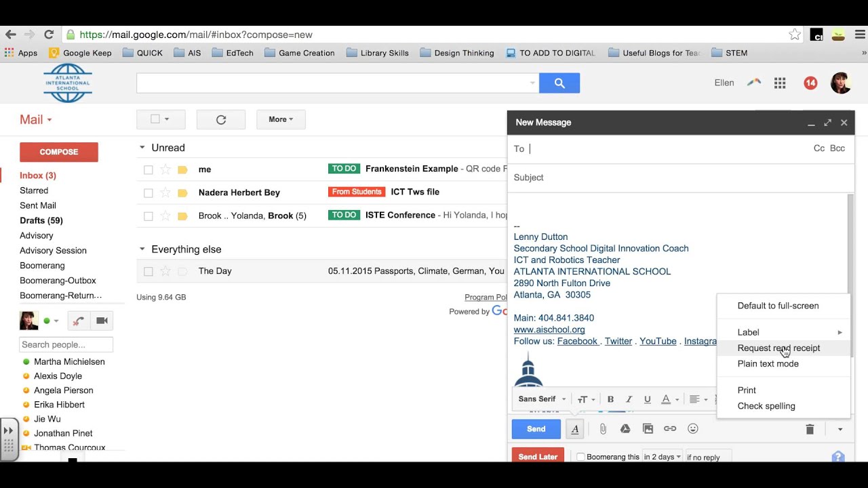This screenshot has width=868, height=488.
Task: Open the Inbox (3) folder
Action: point(38,176)
